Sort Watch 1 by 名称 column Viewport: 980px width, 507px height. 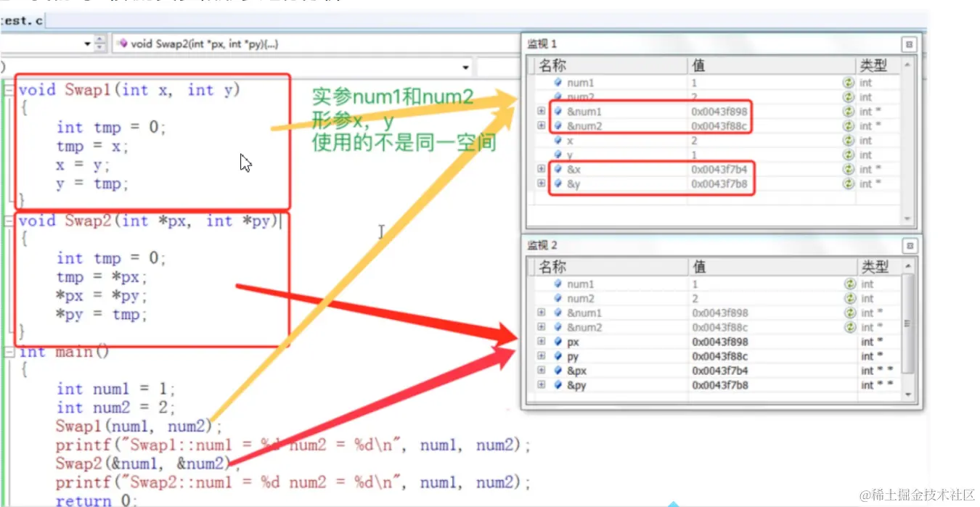(x=611, y=66)
